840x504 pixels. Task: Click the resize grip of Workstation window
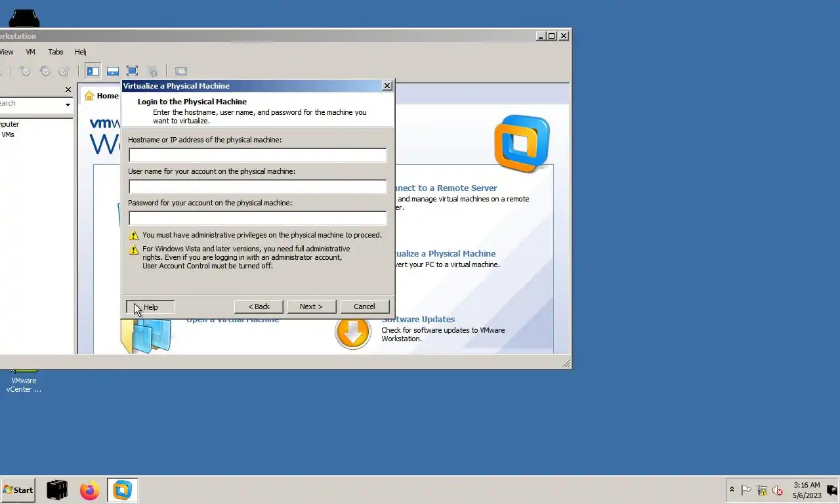point(566,363)
